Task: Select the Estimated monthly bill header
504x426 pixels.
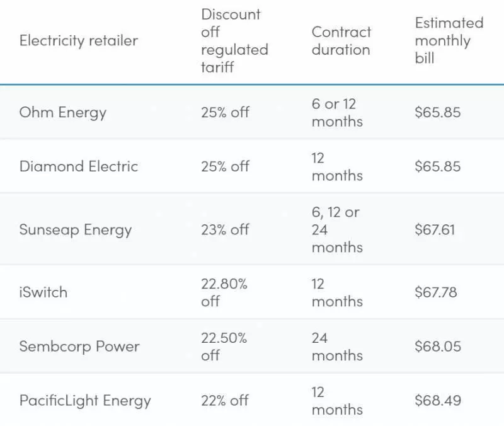Action: coord(449,41)
